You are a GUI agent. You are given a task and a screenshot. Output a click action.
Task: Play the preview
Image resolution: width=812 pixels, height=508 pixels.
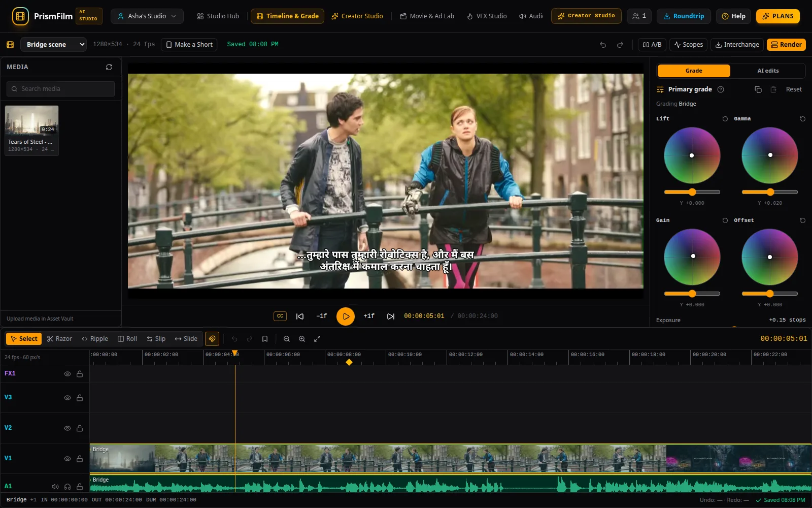click(346, 316)
